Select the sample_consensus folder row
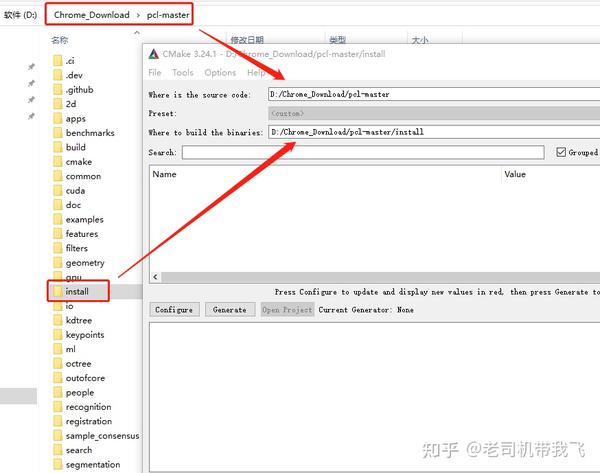The image size is (600, 473). click(x=96, y=435)
